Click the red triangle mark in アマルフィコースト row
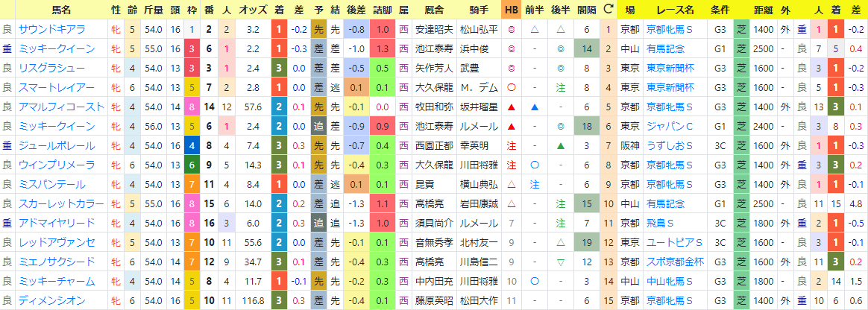Image resolution: width=868 pixels, height=310 pixels. (510, 107)
